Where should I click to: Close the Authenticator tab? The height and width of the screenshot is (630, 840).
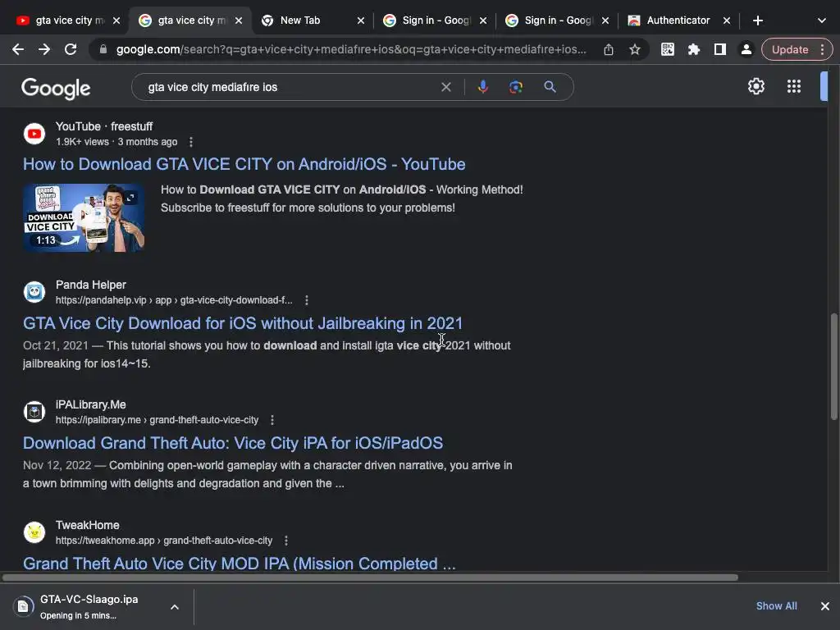[x=727, y=21]
